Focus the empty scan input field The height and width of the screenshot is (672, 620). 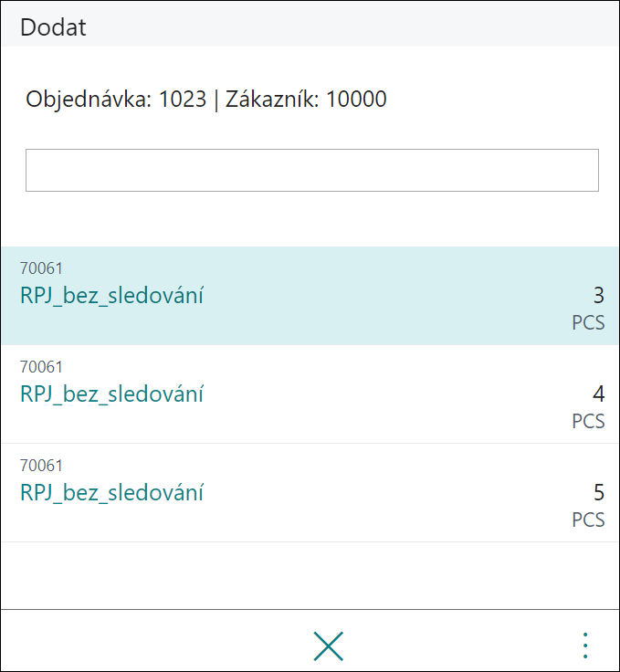click(312, 170)
